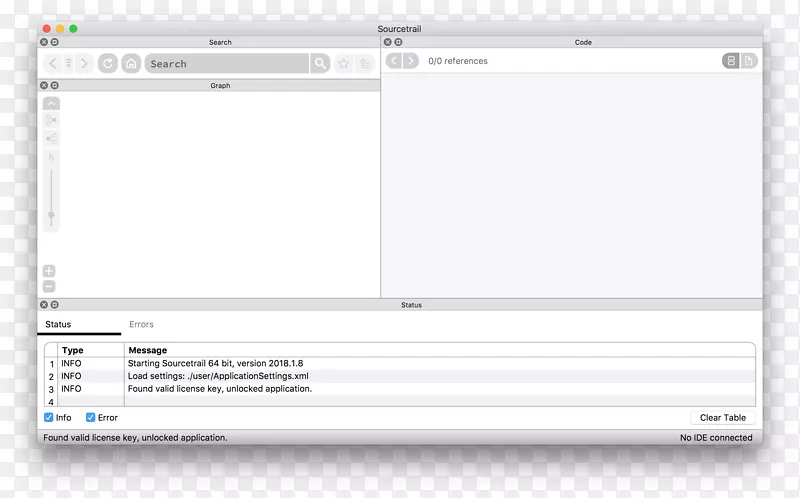
Task: Undock the Code panel
Action: point(398,42)
